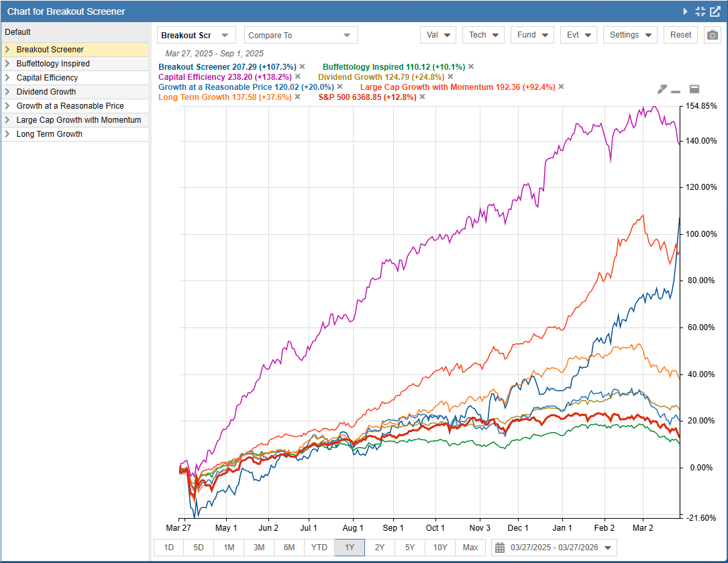
Task: Switch chart range to YTD
Action: [319, 548]
